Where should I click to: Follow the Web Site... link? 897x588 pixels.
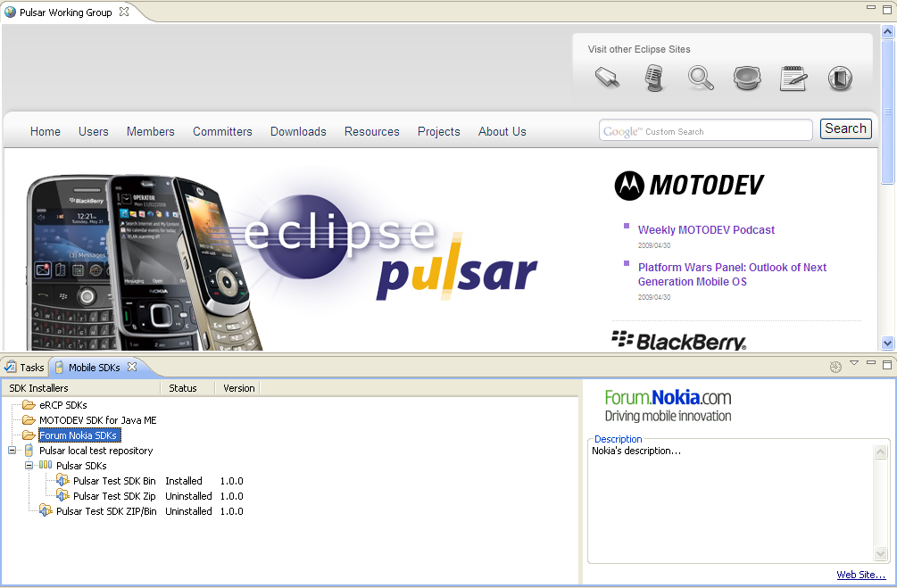coord(861,575)
